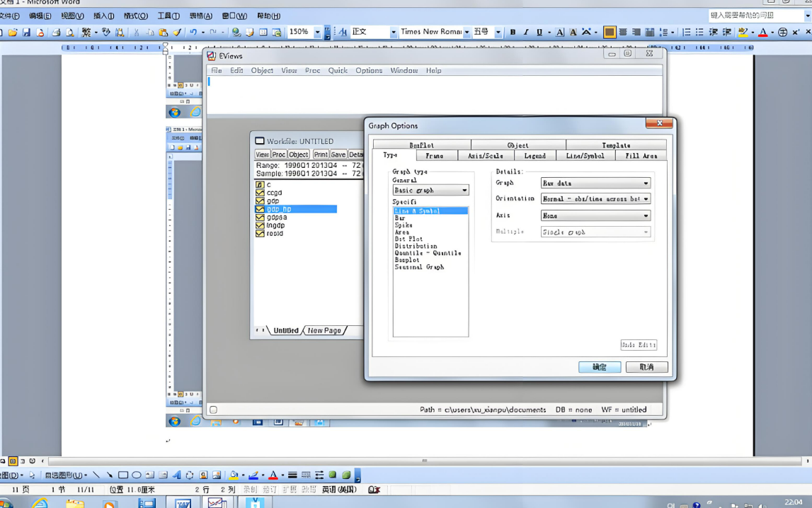
Task: Cut selection with the scissors icon
Action: pyautogui.click(x=136, y=32)
